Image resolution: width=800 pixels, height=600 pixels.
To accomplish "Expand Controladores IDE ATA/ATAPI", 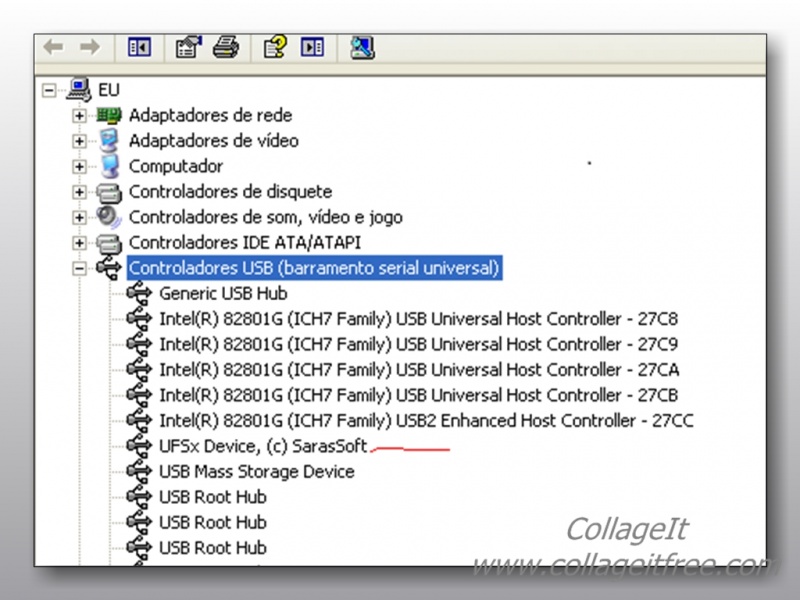I will 79,243.
